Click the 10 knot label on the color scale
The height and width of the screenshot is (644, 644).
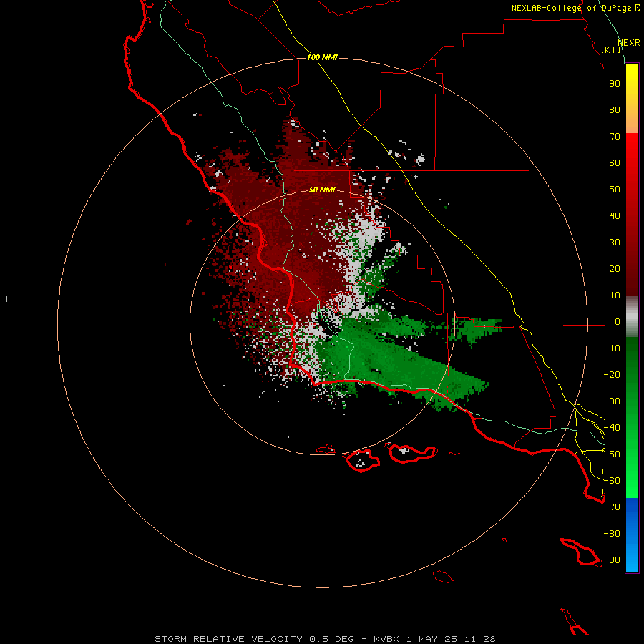pyautogui.click(x=615, y=296)
